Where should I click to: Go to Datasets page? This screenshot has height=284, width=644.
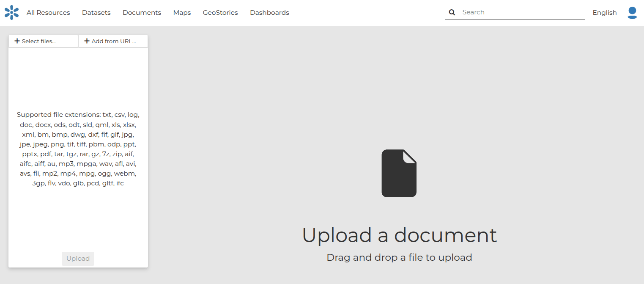pos(96,13)
